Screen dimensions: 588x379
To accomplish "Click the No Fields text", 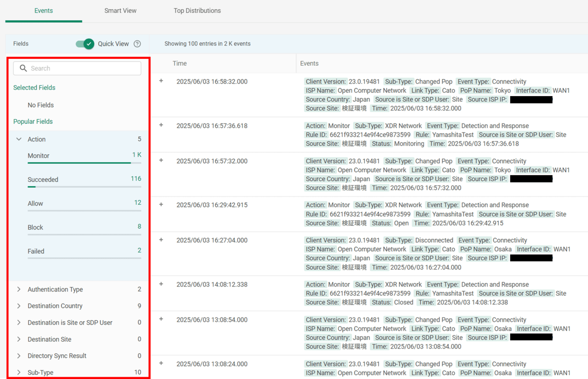I will click(x=40, y=105).
